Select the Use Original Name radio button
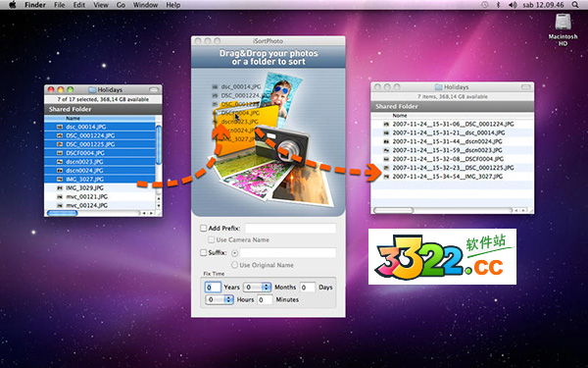The width and height of the screenshot is (588, 368). point(235,265)
